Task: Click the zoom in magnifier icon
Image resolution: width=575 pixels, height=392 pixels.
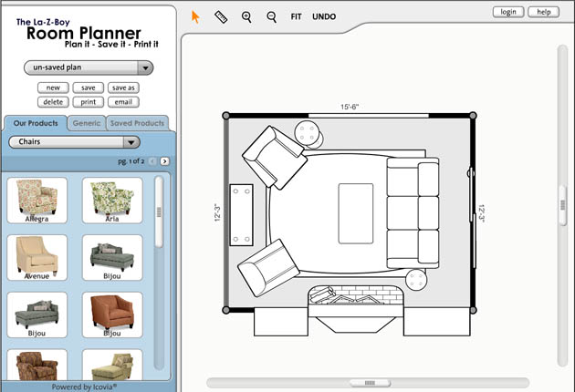Action: (x=246, y=16)
